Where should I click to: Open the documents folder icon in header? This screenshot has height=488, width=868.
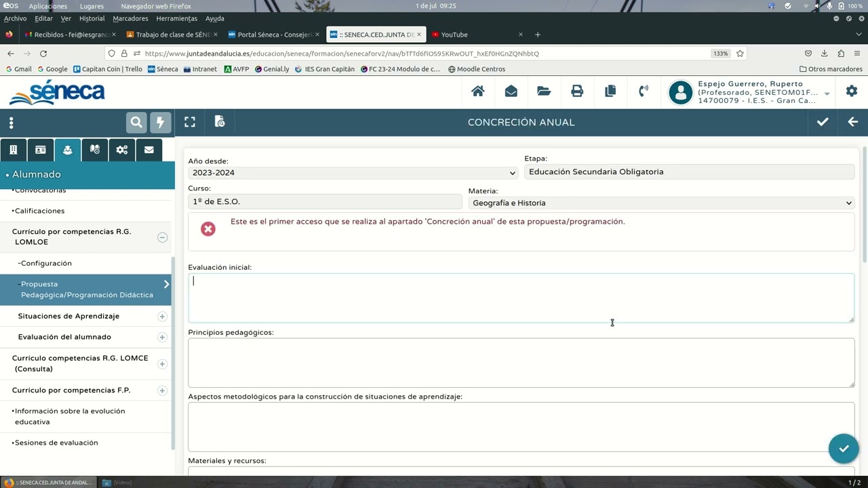click(x=544, y=91)
